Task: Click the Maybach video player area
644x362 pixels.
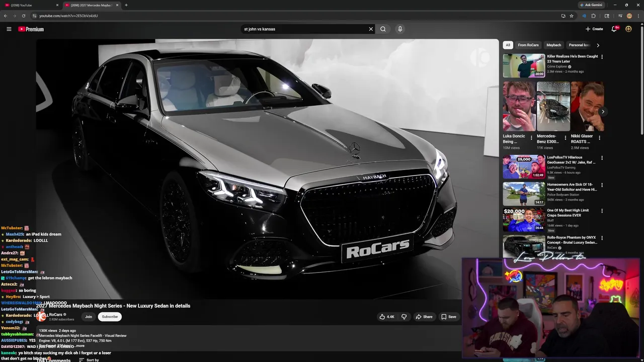Action: (x=267, y=169)
